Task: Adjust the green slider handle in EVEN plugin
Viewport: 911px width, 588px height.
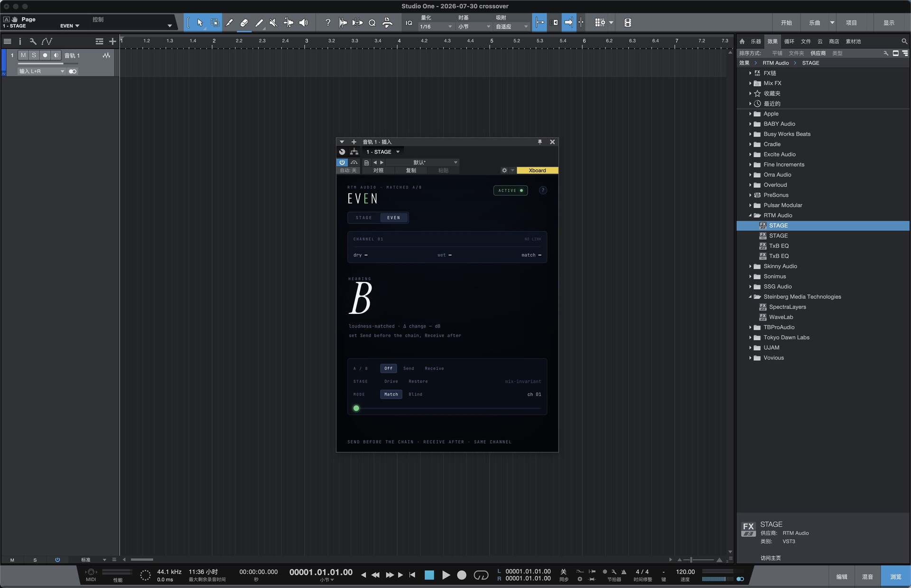Action: (x=356, y=408)
